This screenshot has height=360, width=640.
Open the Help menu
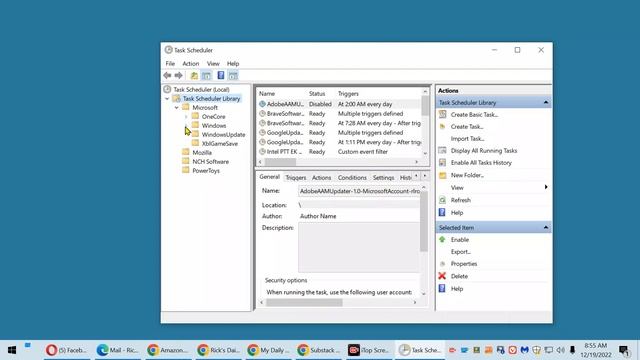233,64
